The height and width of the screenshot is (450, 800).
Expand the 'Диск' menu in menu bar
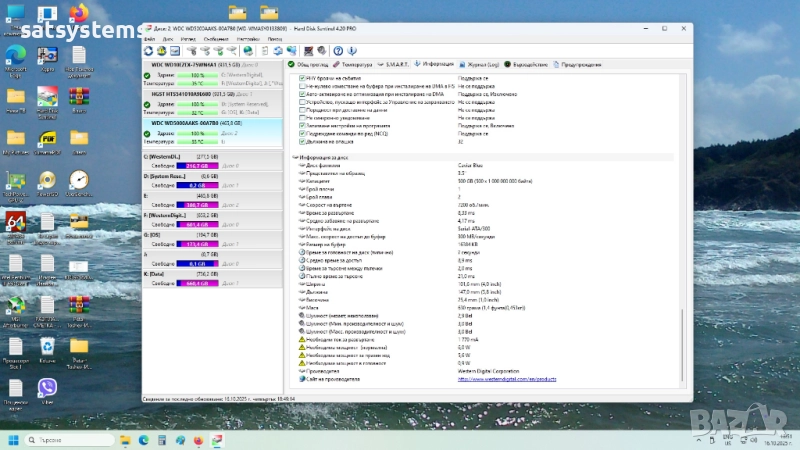click(167, 38)
